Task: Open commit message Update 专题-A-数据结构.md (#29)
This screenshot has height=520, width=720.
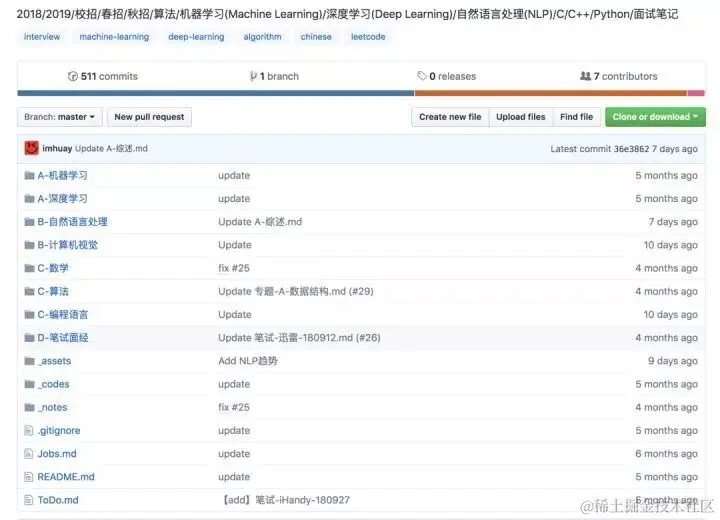Action: tap(296, 291)
